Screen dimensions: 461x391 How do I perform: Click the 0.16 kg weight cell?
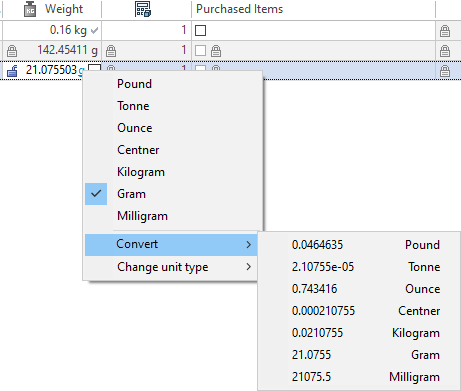pyautogui.click(x=52, y=31)
